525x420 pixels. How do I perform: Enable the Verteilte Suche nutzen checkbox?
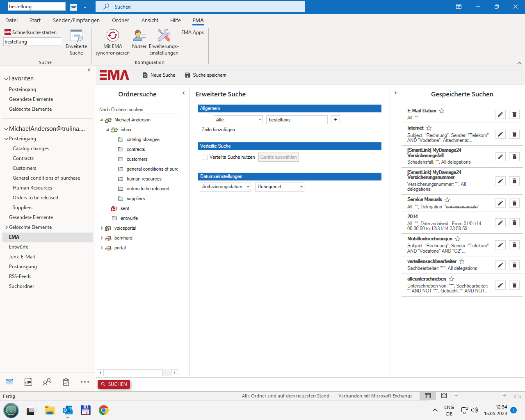[x=205, y=157]
